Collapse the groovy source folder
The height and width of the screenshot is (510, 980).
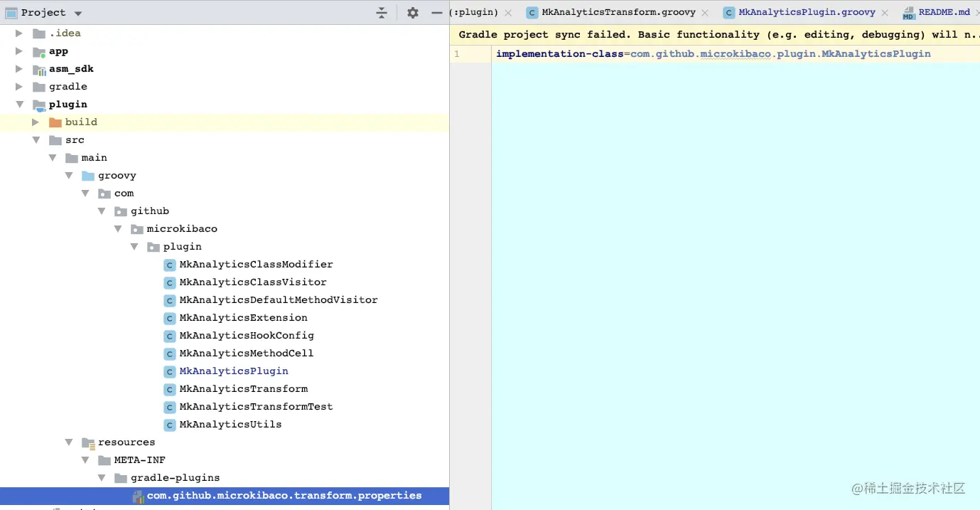click(x=69, y=176)
